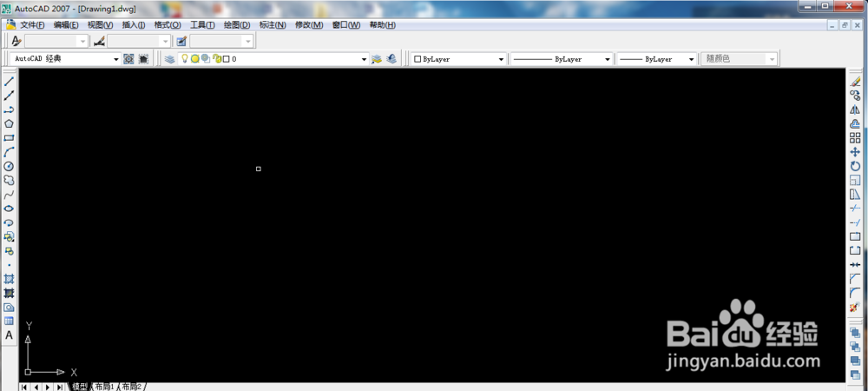
Task: Open the 绘图(D) menu
Action: click(x=237, y=25)
